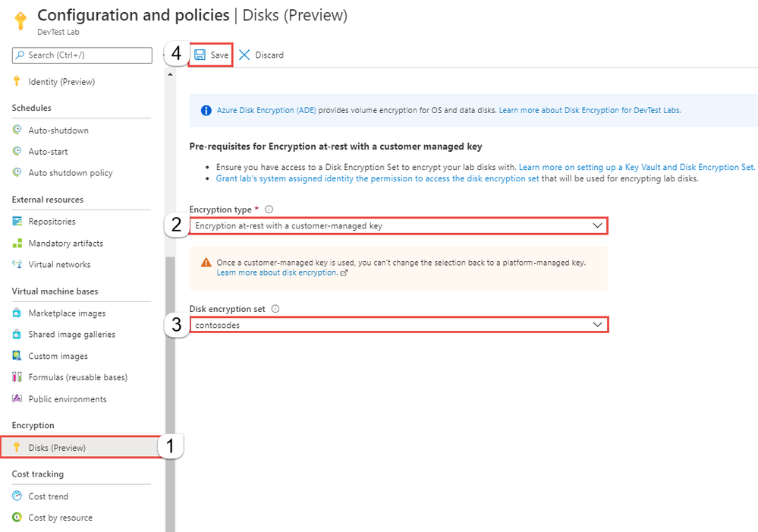
Task: Open Azure Disk Encryption (ADE) link
Action: click(x=266, y=110)
